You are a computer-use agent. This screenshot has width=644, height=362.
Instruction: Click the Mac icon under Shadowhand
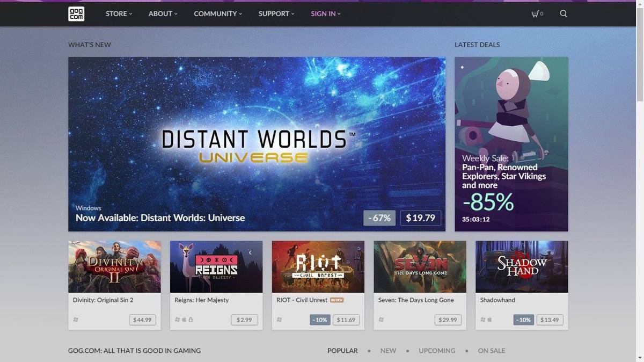click(489, 320)
